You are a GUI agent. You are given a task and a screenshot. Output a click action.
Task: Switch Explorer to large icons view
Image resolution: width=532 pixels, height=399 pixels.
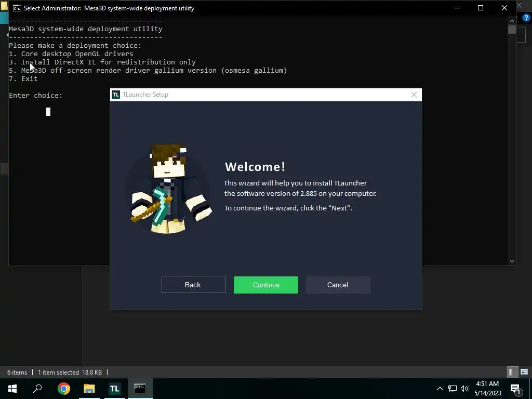click(x=524, y=372)
